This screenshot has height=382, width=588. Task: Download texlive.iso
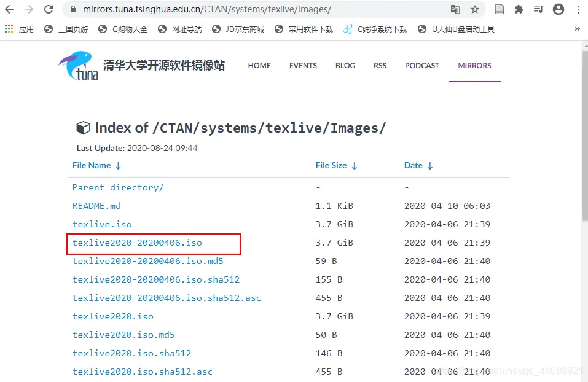(x=102, y=224)
